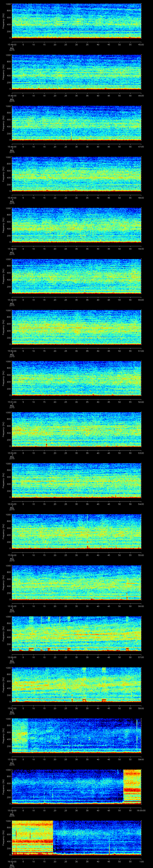Click the 54:00 axis end label
This screenshot has height=868, width=153.
click(x=141, y=504)
